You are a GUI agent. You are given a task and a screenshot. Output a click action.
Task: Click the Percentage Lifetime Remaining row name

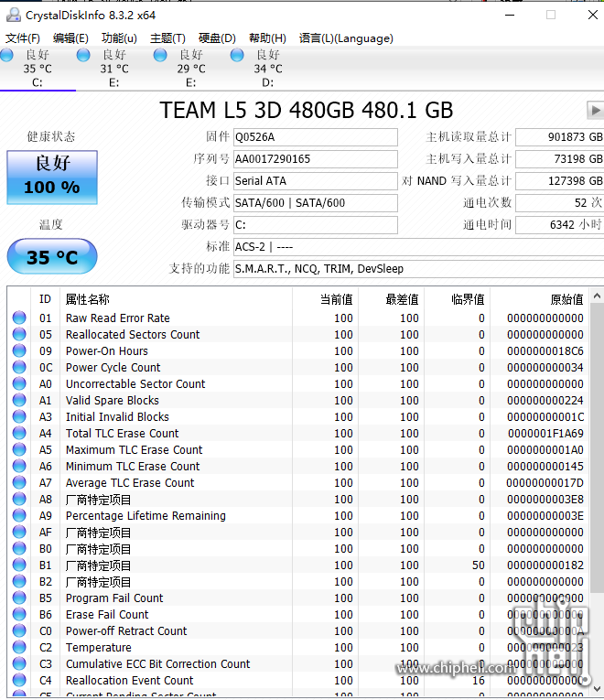coord(146,516)
